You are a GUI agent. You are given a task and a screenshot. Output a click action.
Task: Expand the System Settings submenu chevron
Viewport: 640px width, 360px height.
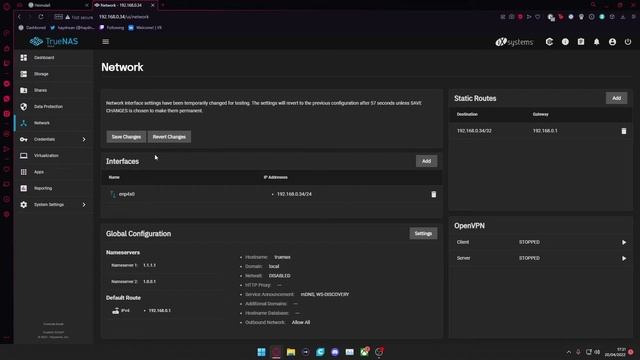pyautogui.click(x=84, y=204)
